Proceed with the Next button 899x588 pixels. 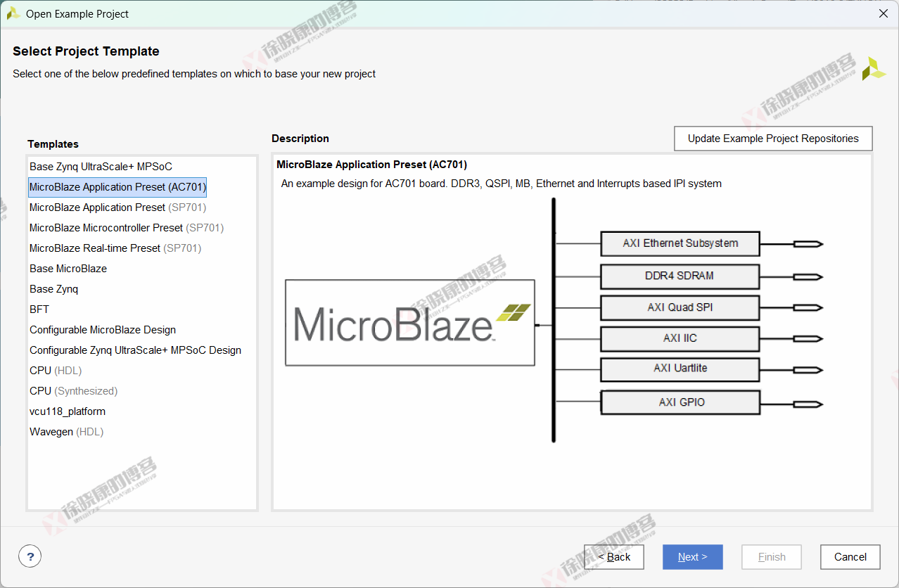[x=693, y=557]
